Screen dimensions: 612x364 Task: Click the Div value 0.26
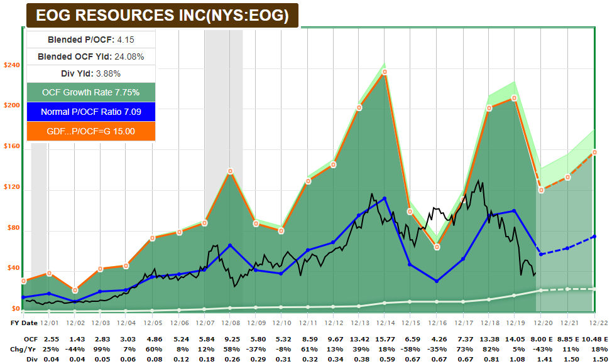(x=232, y=359)
